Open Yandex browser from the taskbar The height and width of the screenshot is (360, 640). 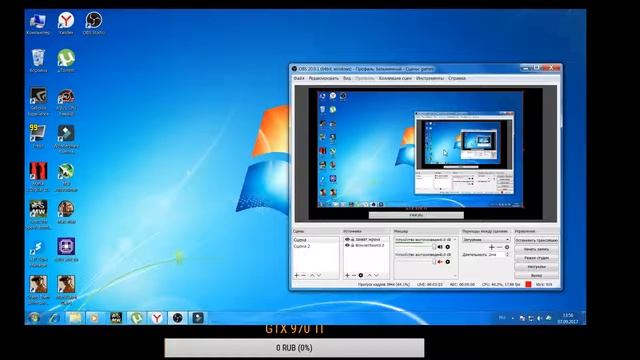coord(157,318)
